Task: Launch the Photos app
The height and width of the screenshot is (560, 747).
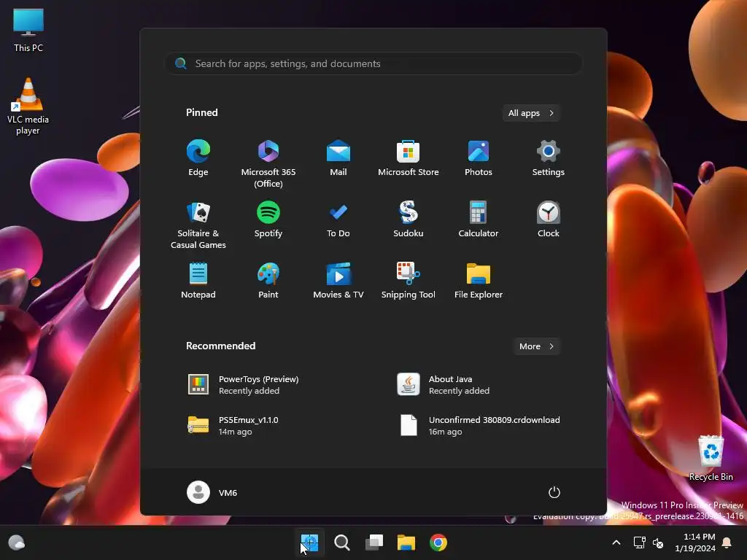Action: click(479, 158)
